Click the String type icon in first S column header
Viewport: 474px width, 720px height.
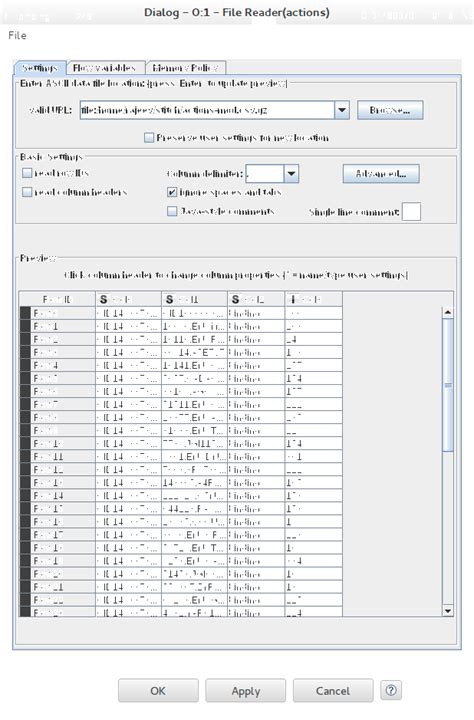[x=104, y=299]
